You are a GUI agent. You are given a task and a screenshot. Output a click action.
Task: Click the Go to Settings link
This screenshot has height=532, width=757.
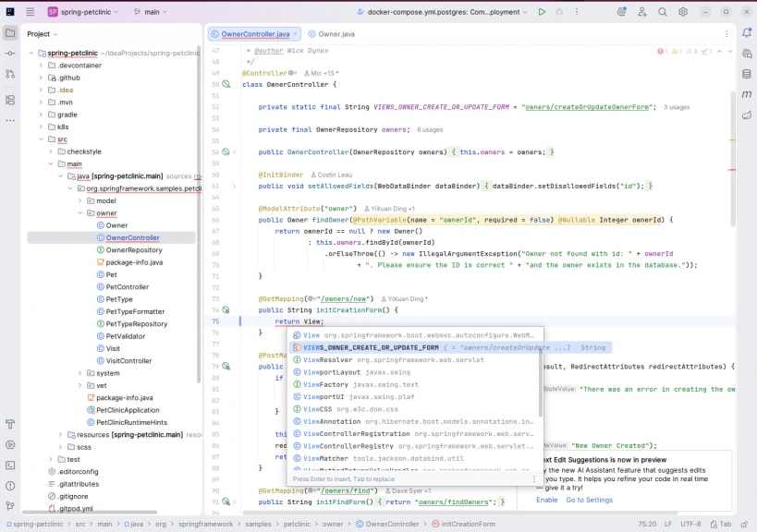(x=589, y=500)
